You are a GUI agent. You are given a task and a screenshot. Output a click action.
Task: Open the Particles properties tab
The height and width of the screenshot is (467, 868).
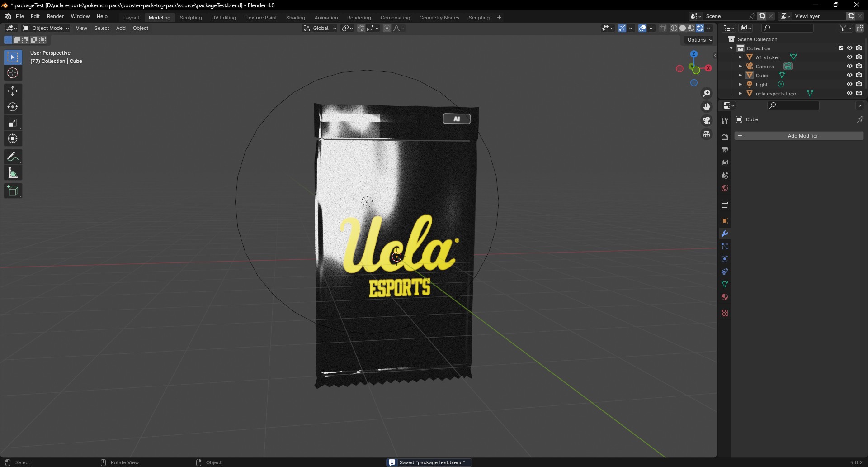coord(725,246)
